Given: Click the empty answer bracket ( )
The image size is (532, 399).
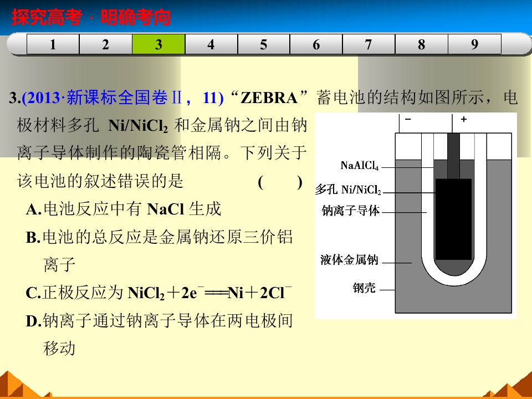Looking at the screenshot, I should coord(280,182).
